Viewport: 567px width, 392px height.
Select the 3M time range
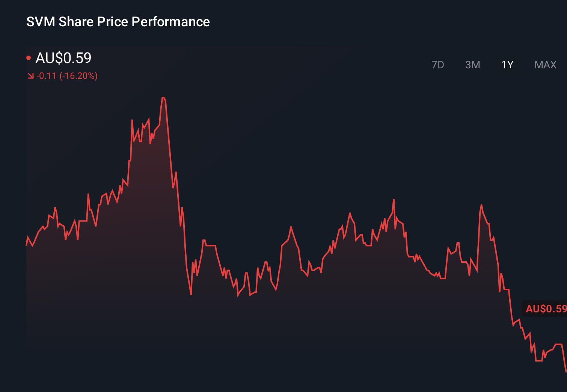473,65
